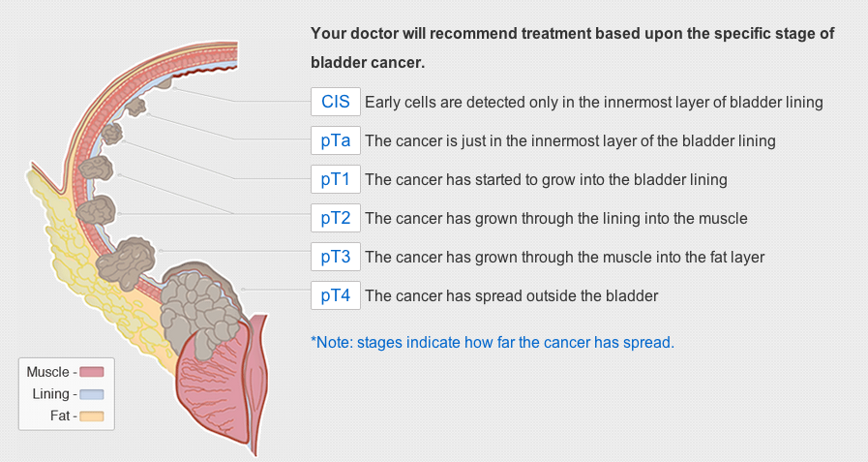Click the Muscle legend label text
Viewport: 868px width, 462px height.
tap(48, 372)
